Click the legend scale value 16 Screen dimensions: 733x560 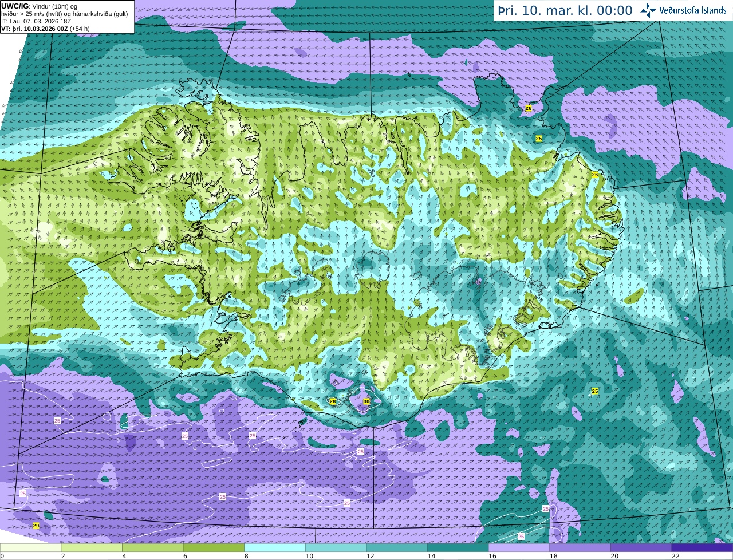pyautogui.click(x=492, y=556)
